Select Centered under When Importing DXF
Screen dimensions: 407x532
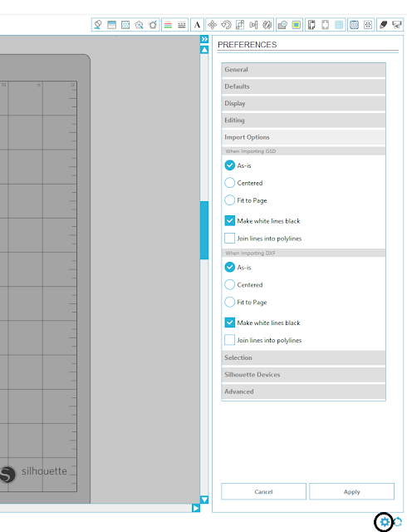pos(229,284)
